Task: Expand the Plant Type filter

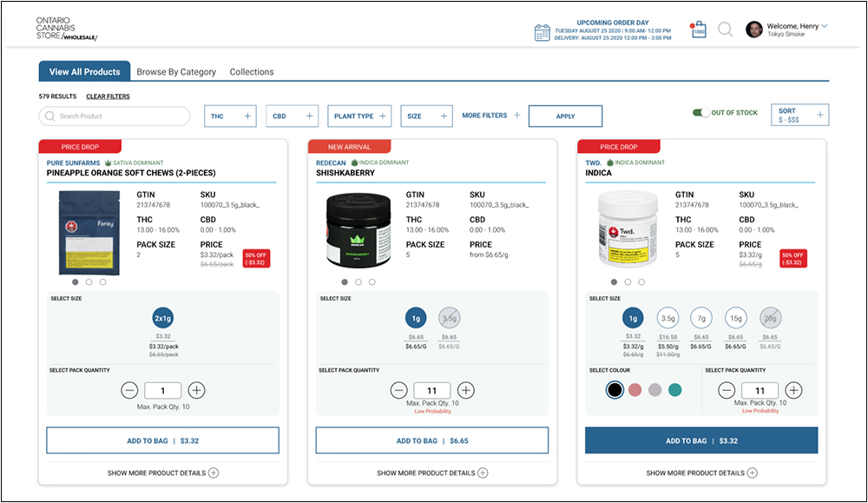Action: (359, 116)
